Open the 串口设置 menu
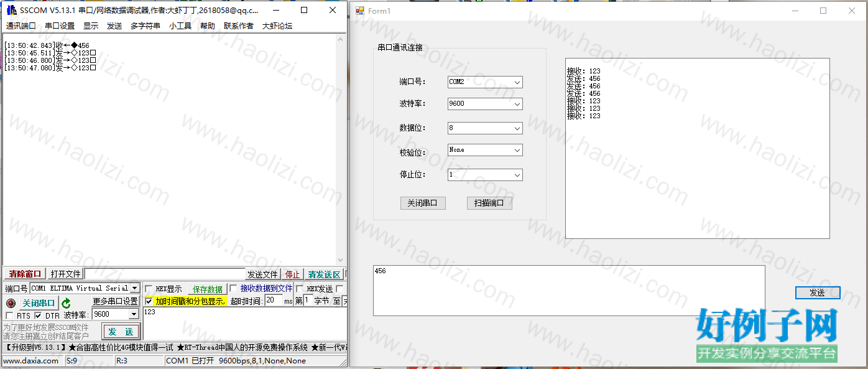This screenshot has height=369, width=868. tap(60, 26)
